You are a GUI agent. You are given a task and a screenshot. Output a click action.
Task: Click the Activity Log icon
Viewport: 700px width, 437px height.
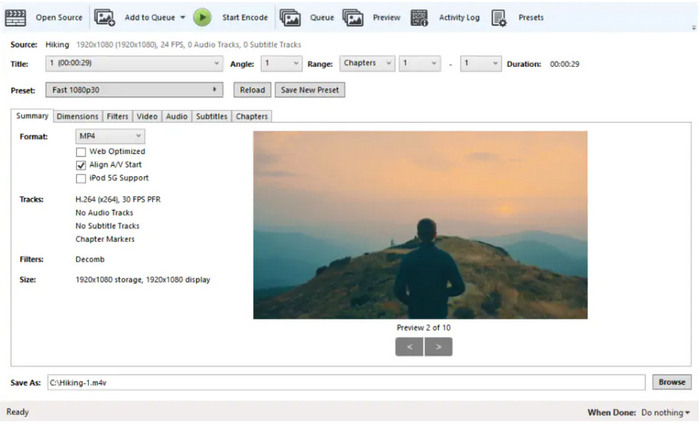(419, 18)
